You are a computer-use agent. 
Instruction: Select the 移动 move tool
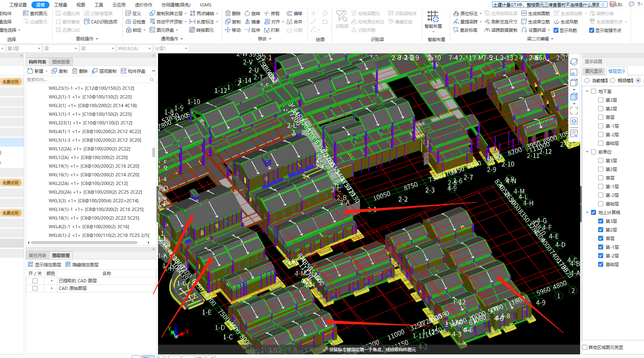click(x=233, y=30)
